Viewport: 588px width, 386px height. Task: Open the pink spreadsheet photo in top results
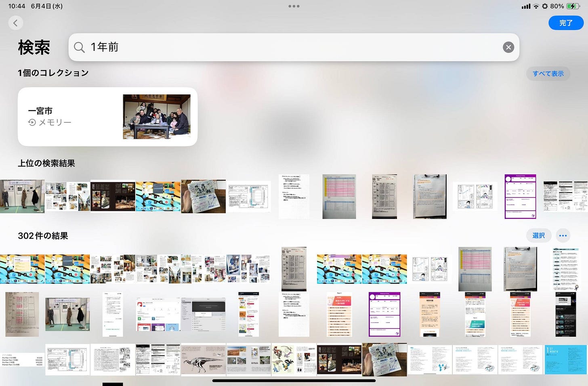click(x=339, y=197)
